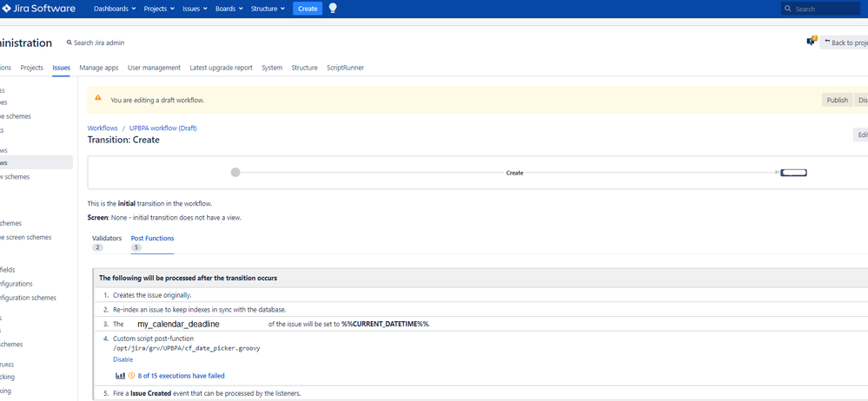Click the Workflows breadcrumb link
The height and width of the screenshot is (401, 868).
(x=103, y=128)
